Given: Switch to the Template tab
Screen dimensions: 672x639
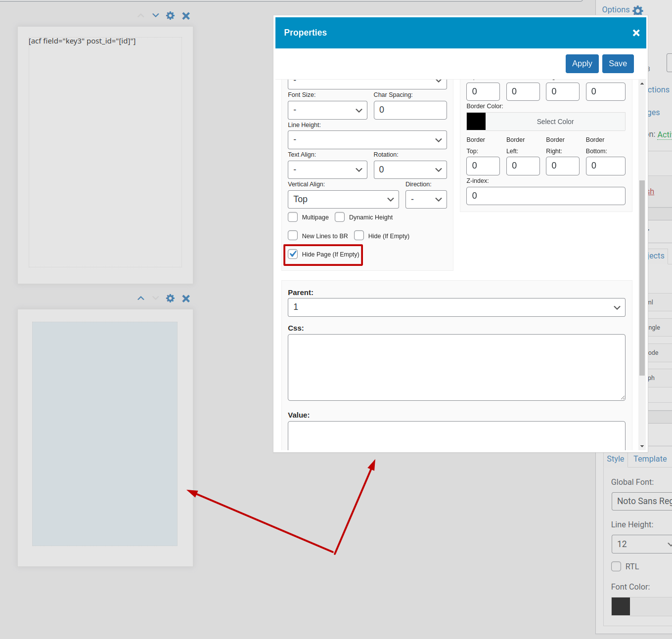Looking at the screenshot, I should [x=650, y=459].
